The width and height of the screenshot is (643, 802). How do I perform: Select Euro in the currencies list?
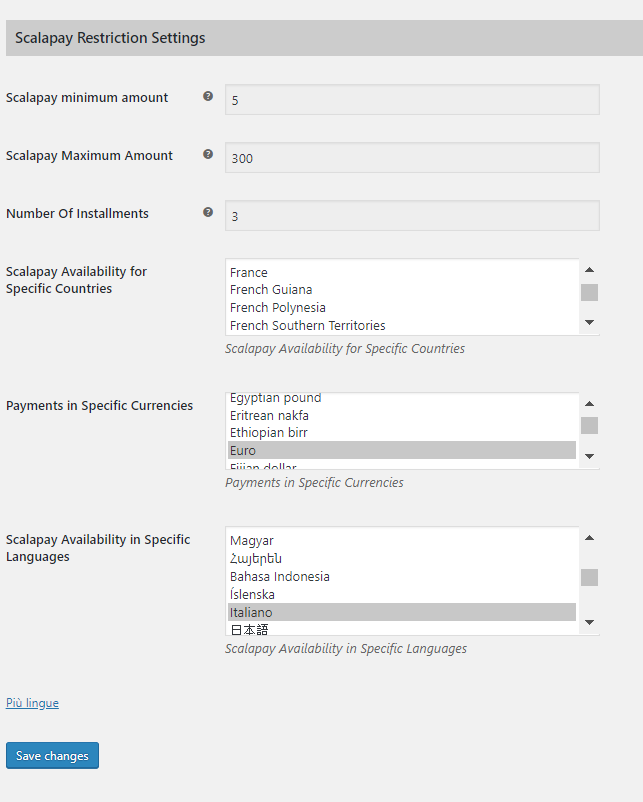pos(402,451)
